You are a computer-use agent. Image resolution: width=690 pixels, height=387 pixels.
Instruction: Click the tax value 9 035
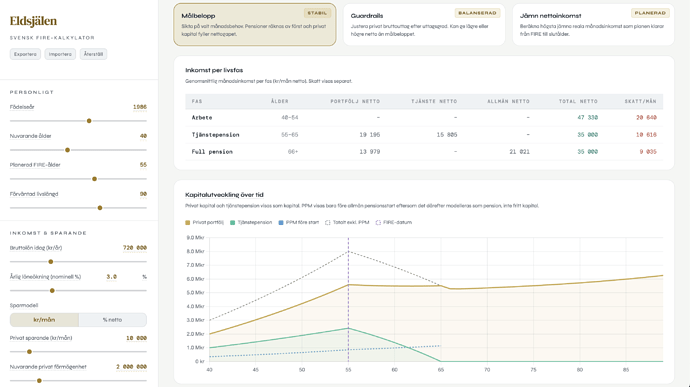tap(648, 151)
